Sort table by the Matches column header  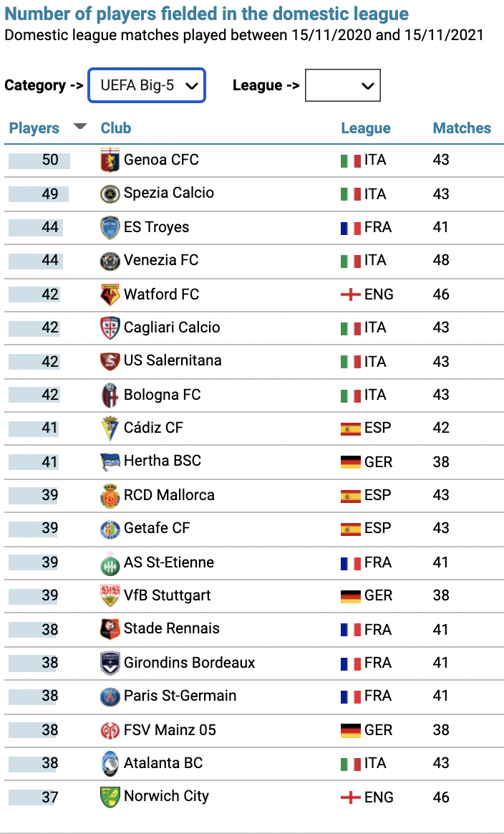462,128
